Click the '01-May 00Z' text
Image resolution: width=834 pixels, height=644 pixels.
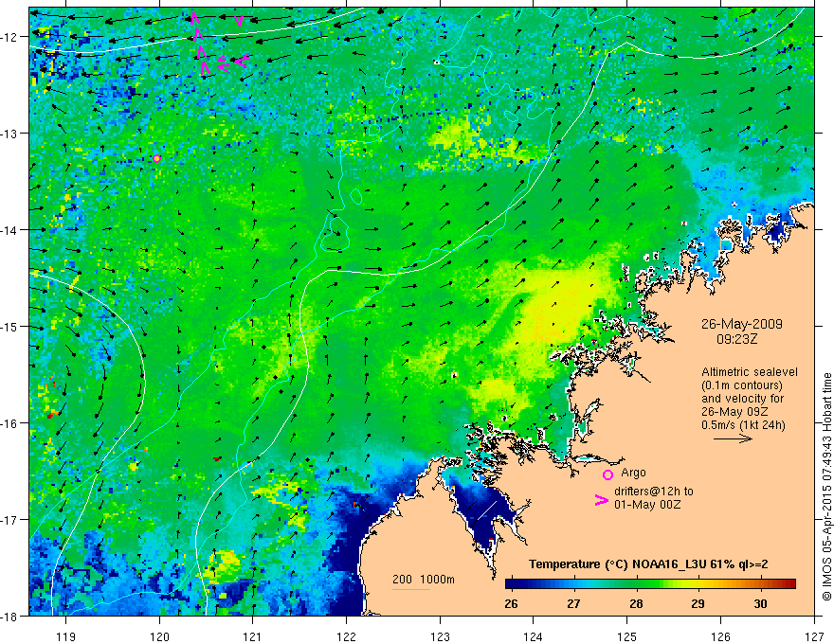[647, 504]
